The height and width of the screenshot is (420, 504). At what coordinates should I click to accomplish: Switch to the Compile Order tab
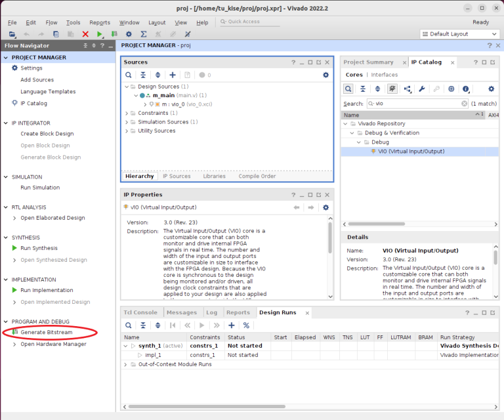(257, 176)
